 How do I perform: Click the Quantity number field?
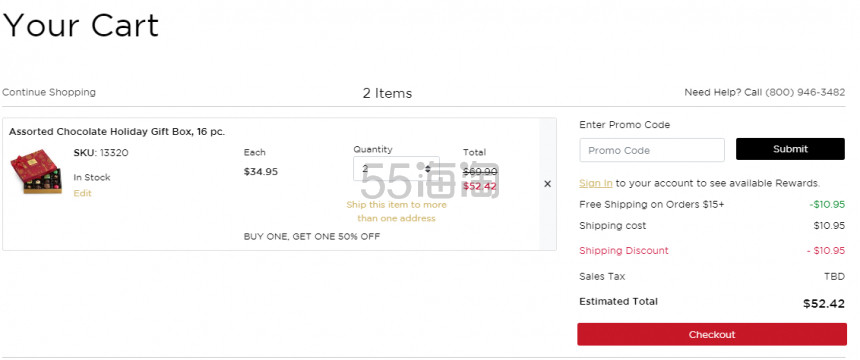coord(396,168)
